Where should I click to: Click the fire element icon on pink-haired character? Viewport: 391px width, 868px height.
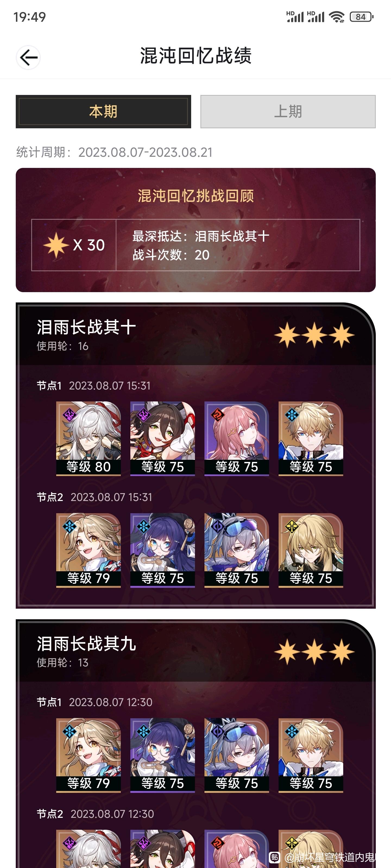pos(217,414)
